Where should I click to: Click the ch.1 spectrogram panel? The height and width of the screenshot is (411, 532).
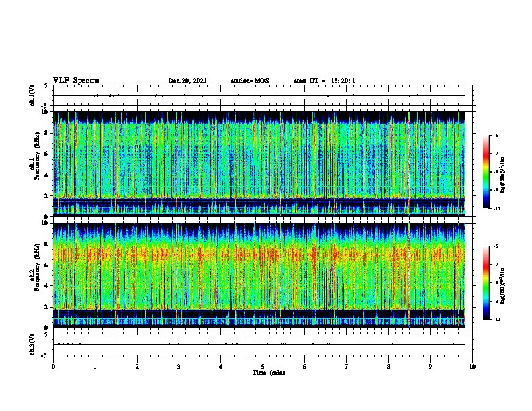click(x=259, y=164)
